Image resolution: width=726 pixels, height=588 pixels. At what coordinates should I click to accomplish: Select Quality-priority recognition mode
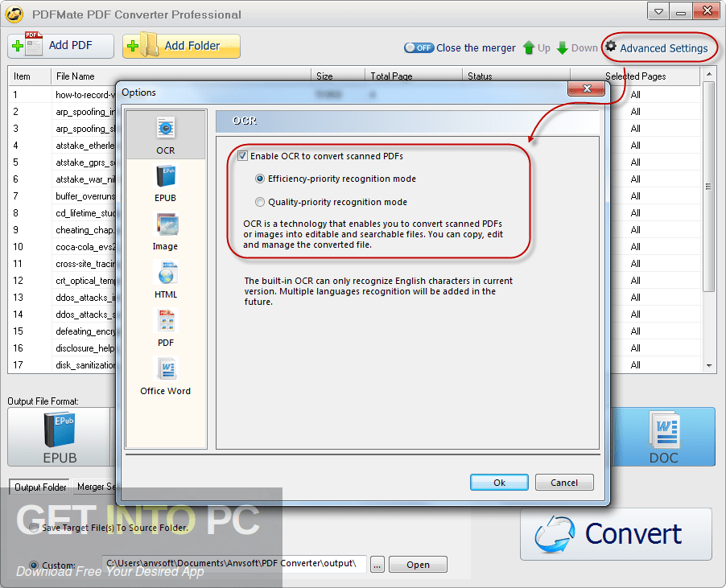tap(260, 202)
